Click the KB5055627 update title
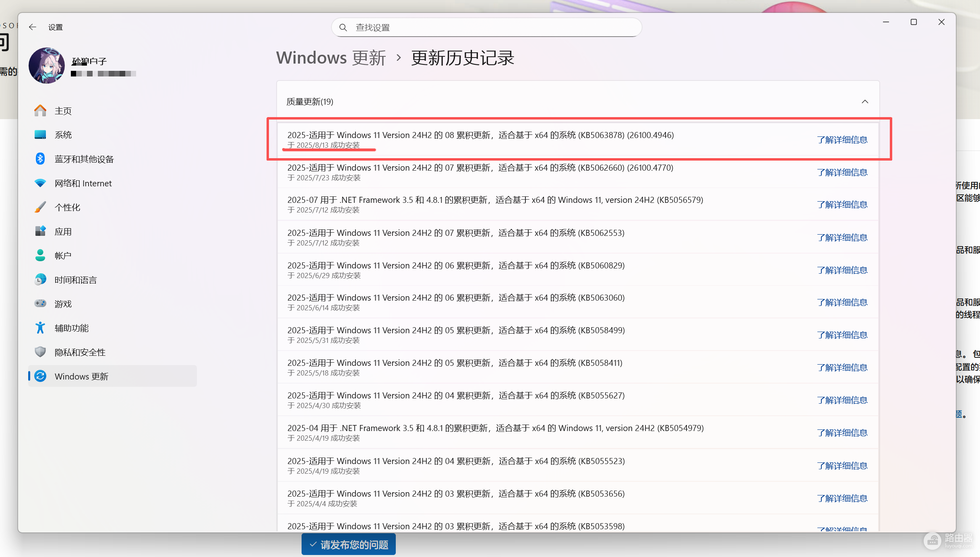 [456, 395]
